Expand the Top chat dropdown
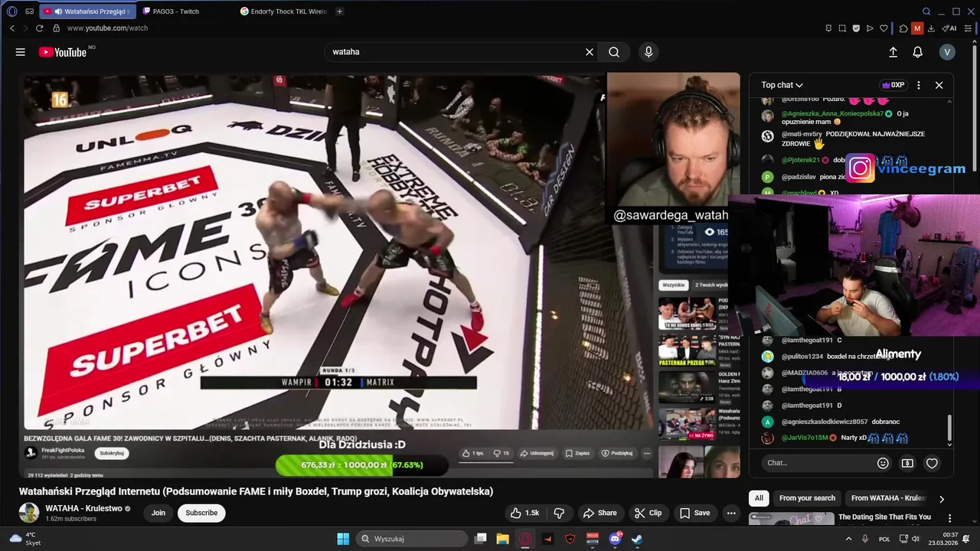Viewport: 980px width, 551px height. point(782,85)
